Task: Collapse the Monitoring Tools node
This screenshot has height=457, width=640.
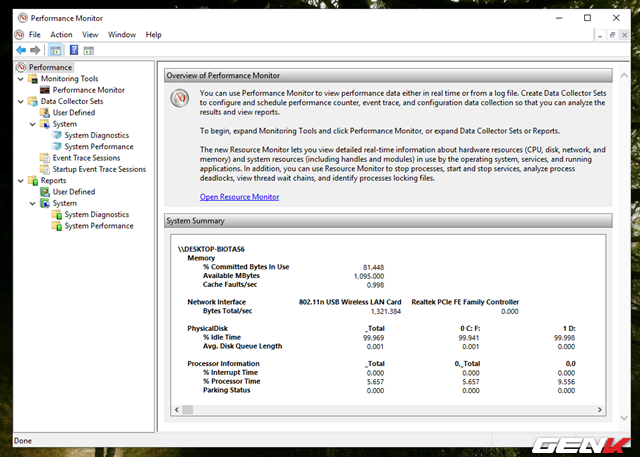Action: tap(21, 78)
